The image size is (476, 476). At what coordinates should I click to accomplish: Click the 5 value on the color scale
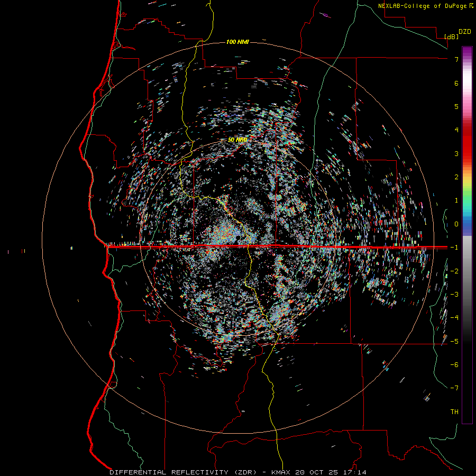point(456,106)
